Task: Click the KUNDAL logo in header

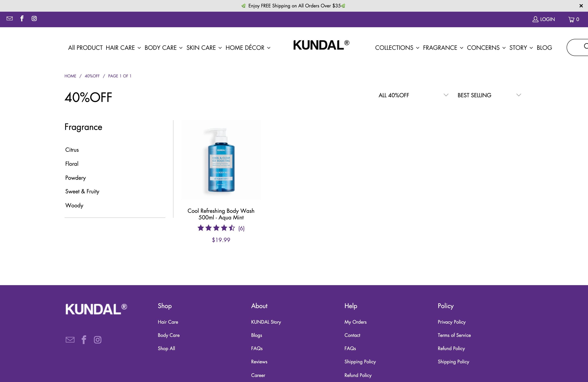Action: 321,45
